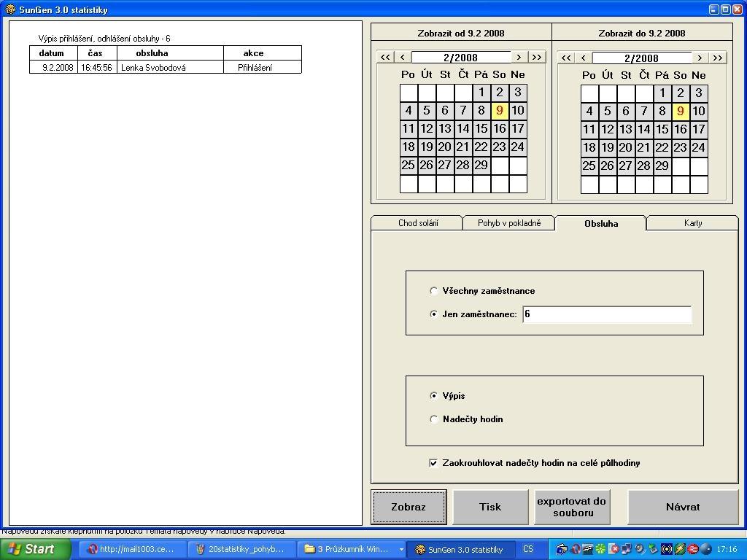Select day 9 in Zobrazit do calendar

pos(681,112)
